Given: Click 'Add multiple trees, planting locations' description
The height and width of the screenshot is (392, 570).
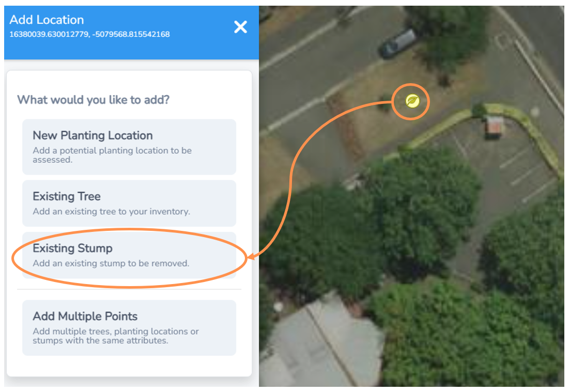Looking at the screenshot, I should pyautogui.click(x=116, y=336).
